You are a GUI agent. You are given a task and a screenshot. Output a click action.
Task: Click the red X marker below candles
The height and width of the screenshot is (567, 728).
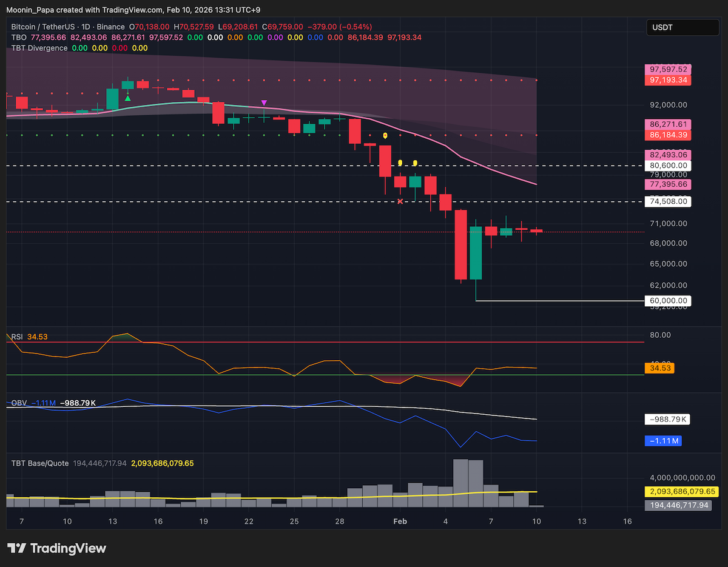pyautogui.click(x=400, y=201)
